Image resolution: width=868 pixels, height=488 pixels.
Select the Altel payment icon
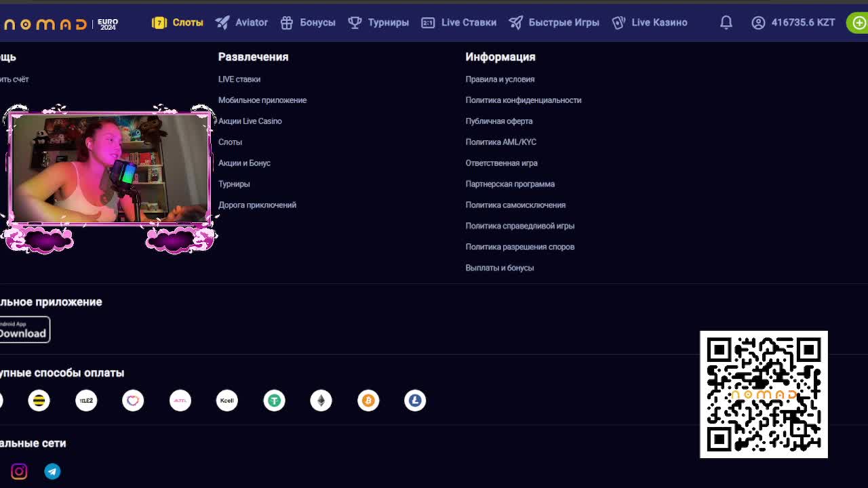pos(180,401)
